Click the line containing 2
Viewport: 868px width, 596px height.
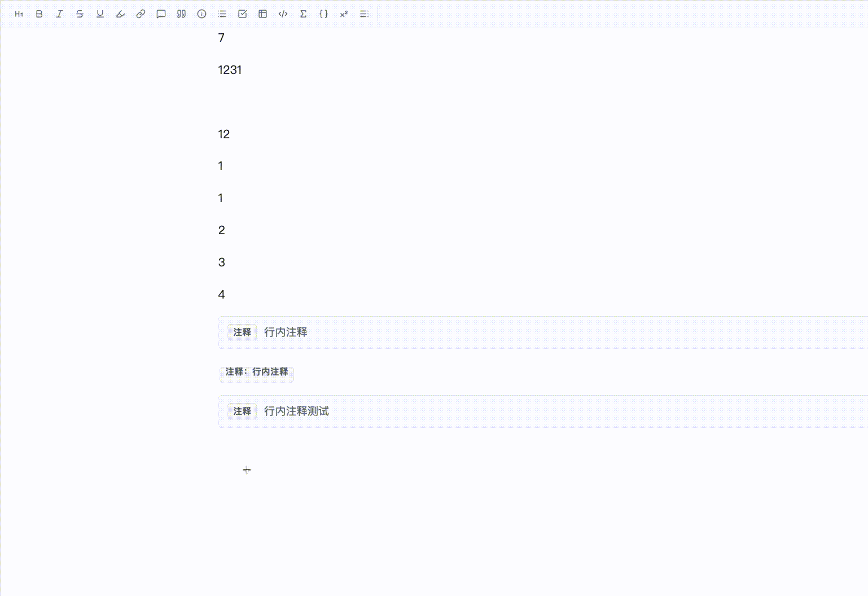click(222, 230)
